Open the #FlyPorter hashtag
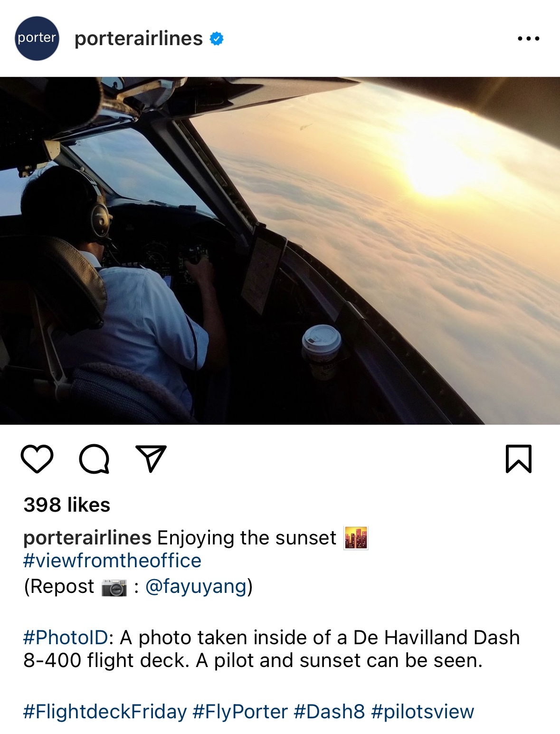This screenshot has width=560, height=734. click(x=240, y=712)
